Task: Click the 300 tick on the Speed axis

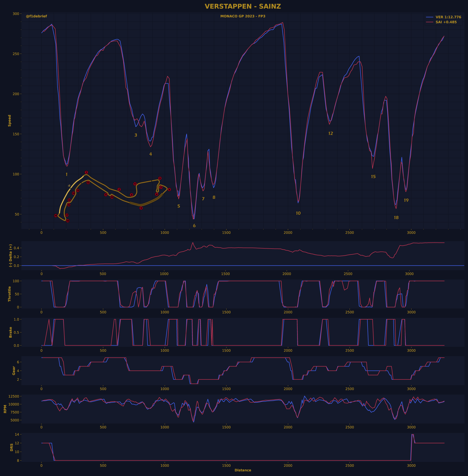Action: point(16,14)
